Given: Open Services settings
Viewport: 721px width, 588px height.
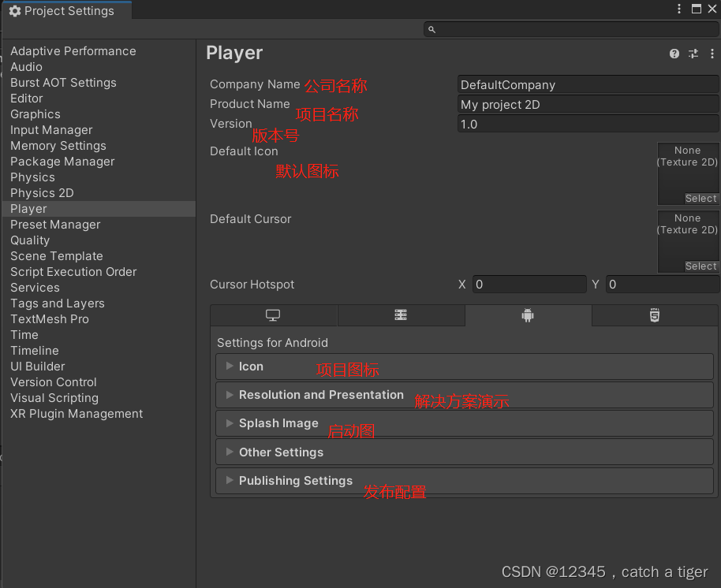Looking at the screenshot, I should pyautogui.click(x=35, y=288).
